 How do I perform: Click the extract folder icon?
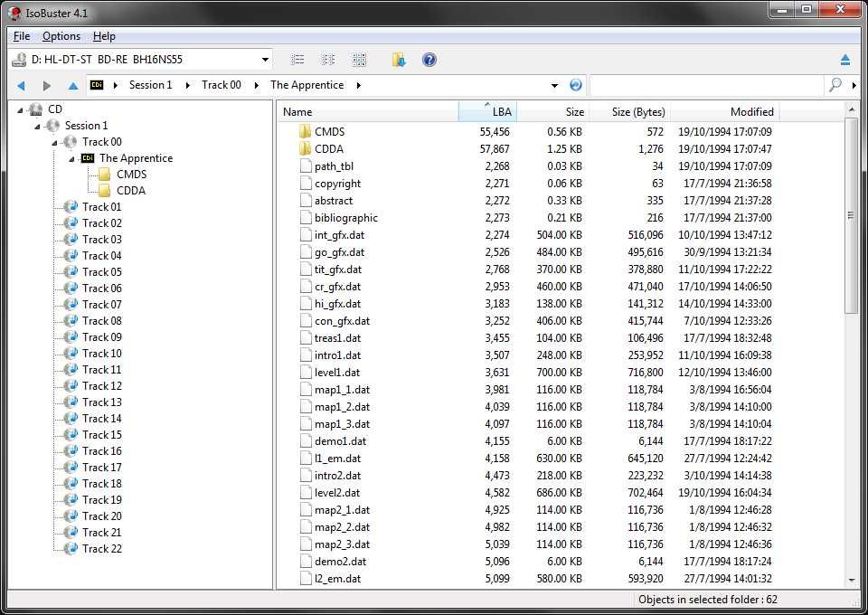point(399,59)
